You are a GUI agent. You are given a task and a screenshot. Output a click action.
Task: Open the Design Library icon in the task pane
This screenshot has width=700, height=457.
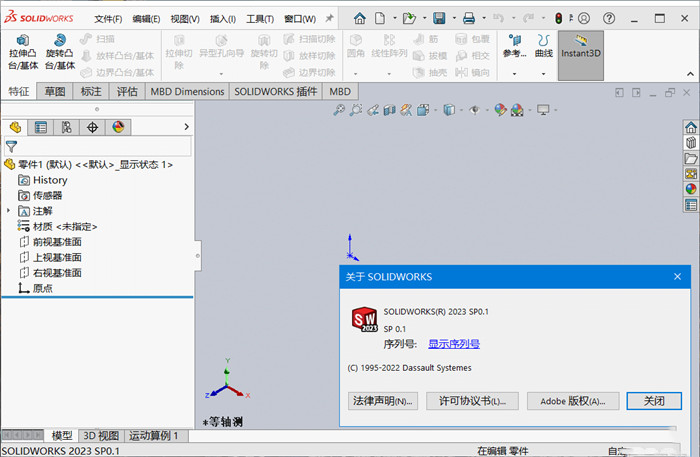pyautogui.click(x=691, y=143)
